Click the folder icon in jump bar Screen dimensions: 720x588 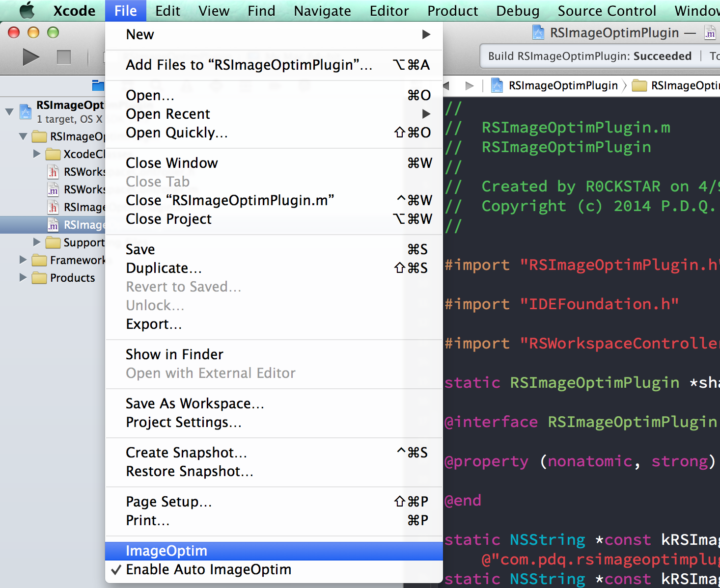point(639,86)
